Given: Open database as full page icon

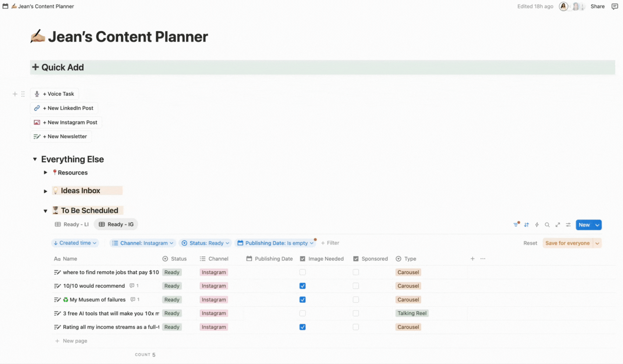Looking at the screenshot, I should tap(558, 225).
